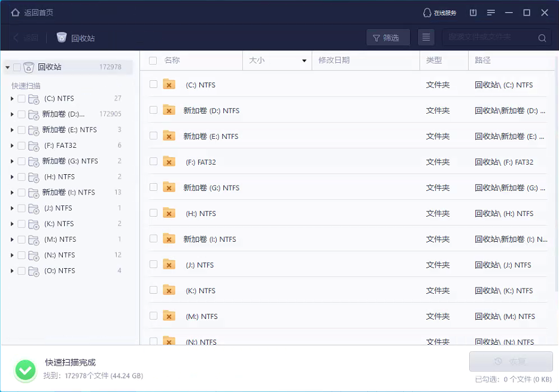Select the 新加卷 (E:) NTFS name in file list

coord(211,136)
